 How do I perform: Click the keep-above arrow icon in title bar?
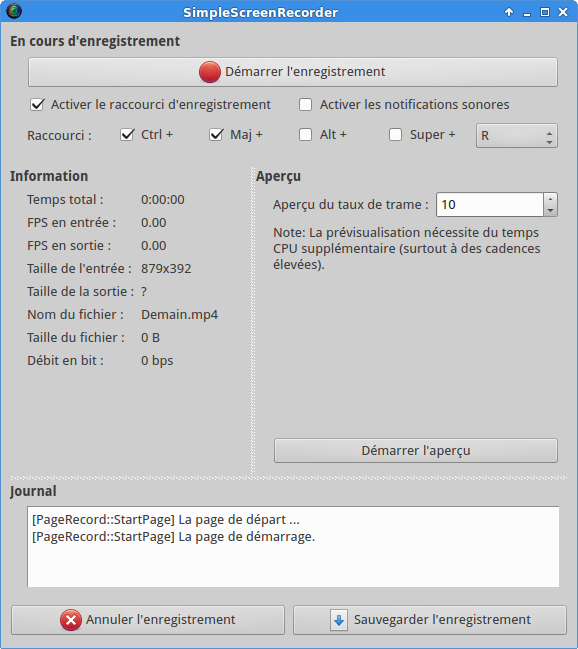509,12
